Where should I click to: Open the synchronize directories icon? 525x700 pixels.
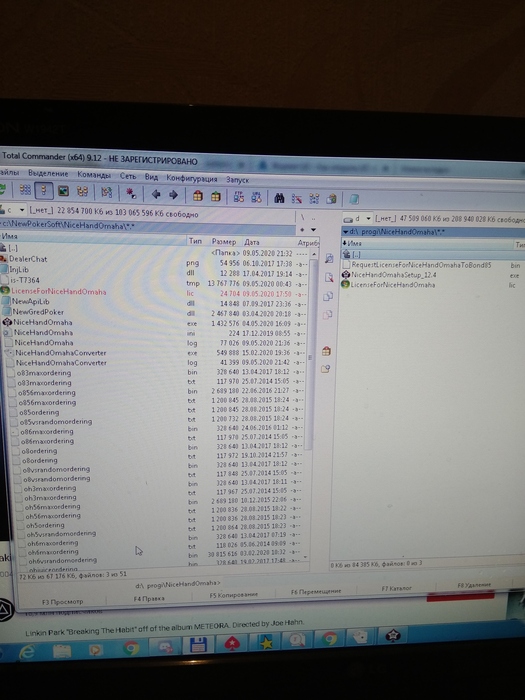click(x=314, y=199)
